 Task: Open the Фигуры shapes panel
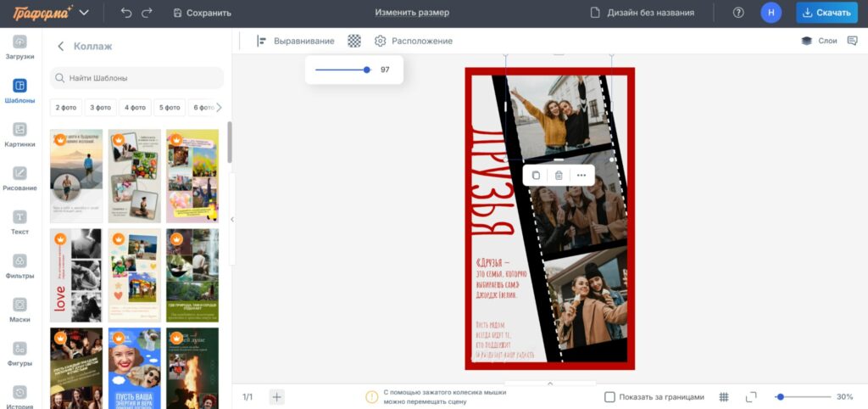click(x=20, y=354)
